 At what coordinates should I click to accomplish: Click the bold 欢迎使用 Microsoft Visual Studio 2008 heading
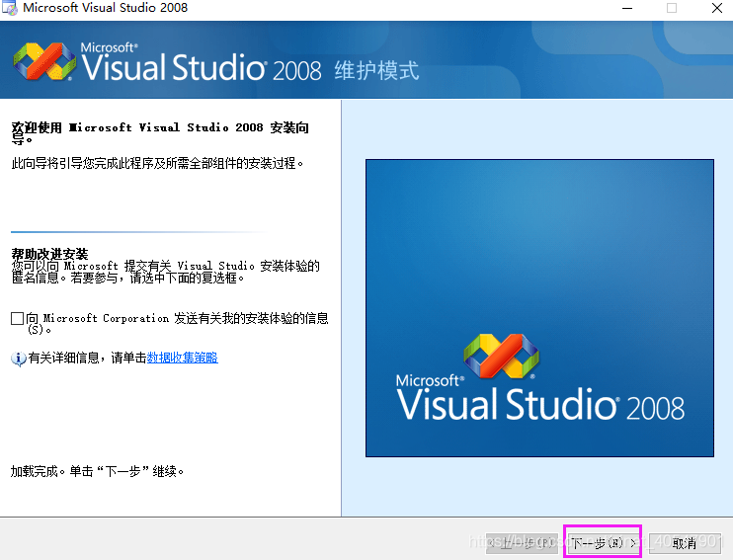160,132
